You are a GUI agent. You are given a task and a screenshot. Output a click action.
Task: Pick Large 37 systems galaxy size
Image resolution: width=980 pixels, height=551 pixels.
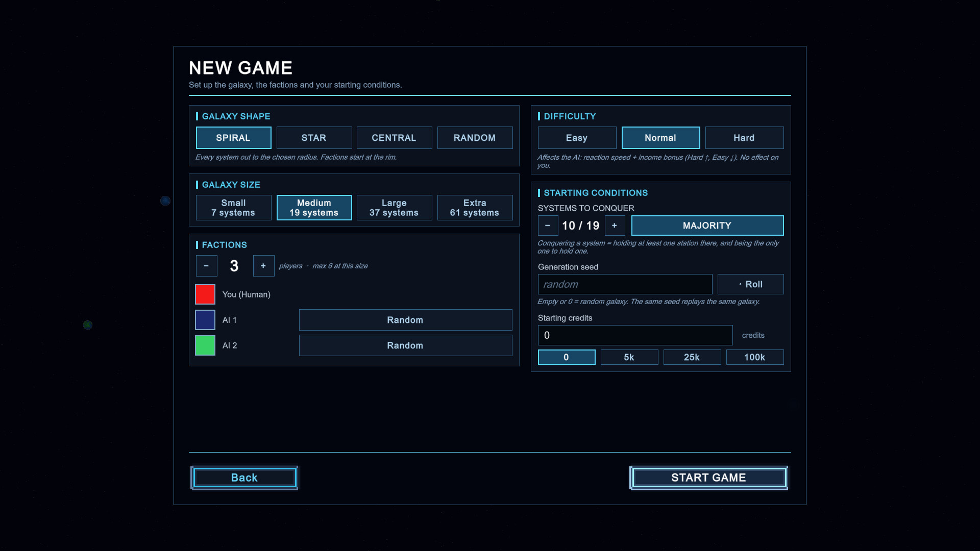click(x=394, y=208)
